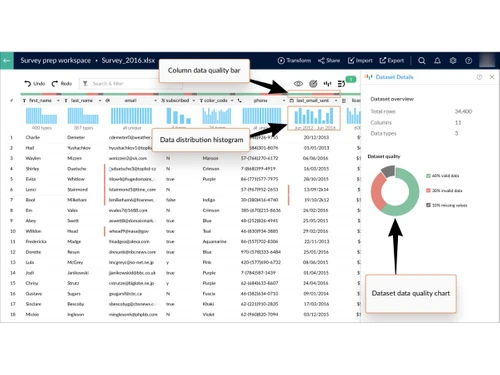Click the subscribed distribution histogram
This screenshot has width=500, height=375.
click(x=179, y=116)
